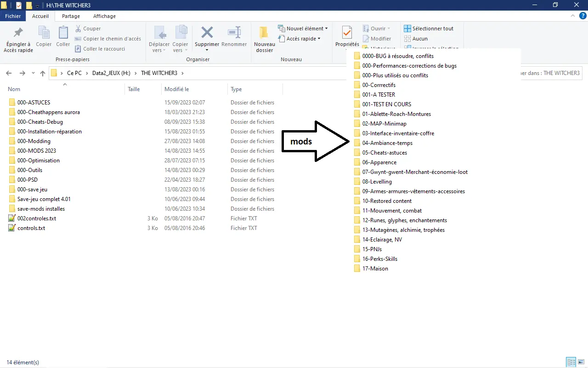Sort by the Nom column header
Image resolution: width=588 pixels, height=368 pixels.
click(14, 89)
